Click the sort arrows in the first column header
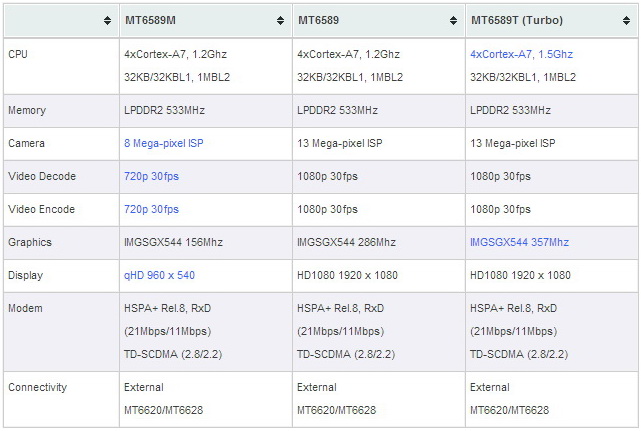Viewport: 641px width, 431px height. coord(107,21)
